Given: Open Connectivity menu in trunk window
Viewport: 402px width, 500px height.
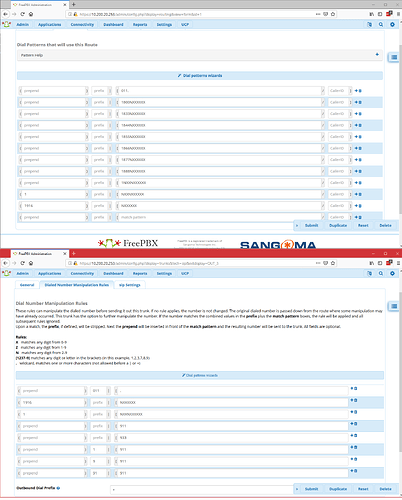Looking at the screenshot, I should coord(82,273).
